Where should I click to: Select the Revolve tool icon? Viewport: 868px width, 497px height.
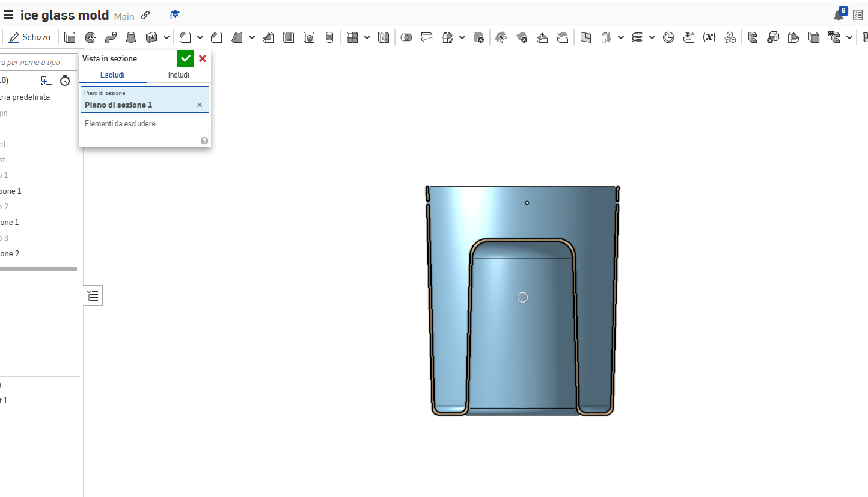[90, 37]
